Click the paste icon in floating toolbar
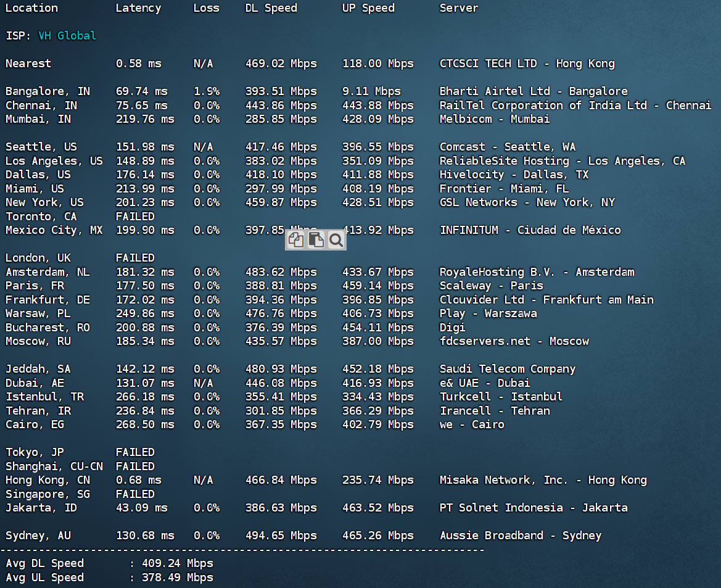 316,240
